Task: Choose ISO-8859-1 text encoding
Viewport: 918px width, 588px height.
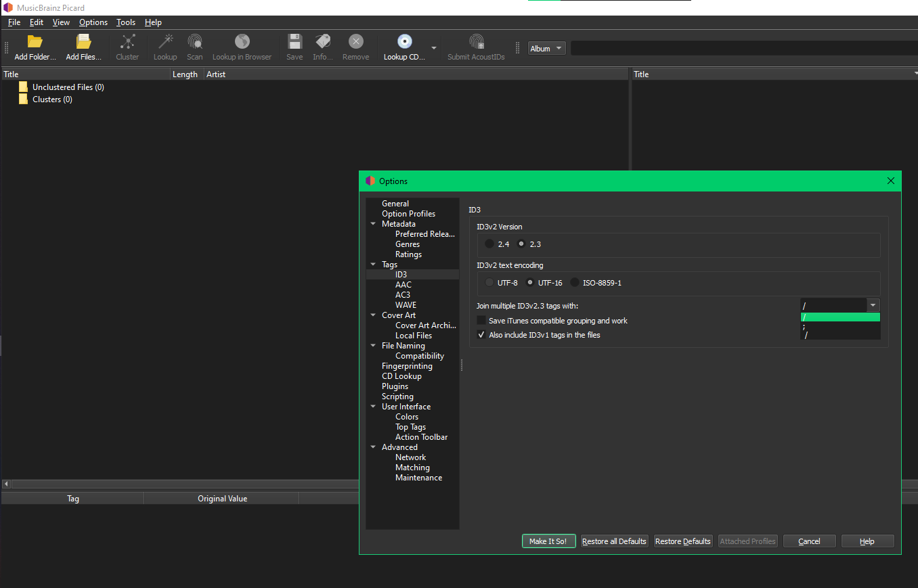Action: tap(575, 282)
